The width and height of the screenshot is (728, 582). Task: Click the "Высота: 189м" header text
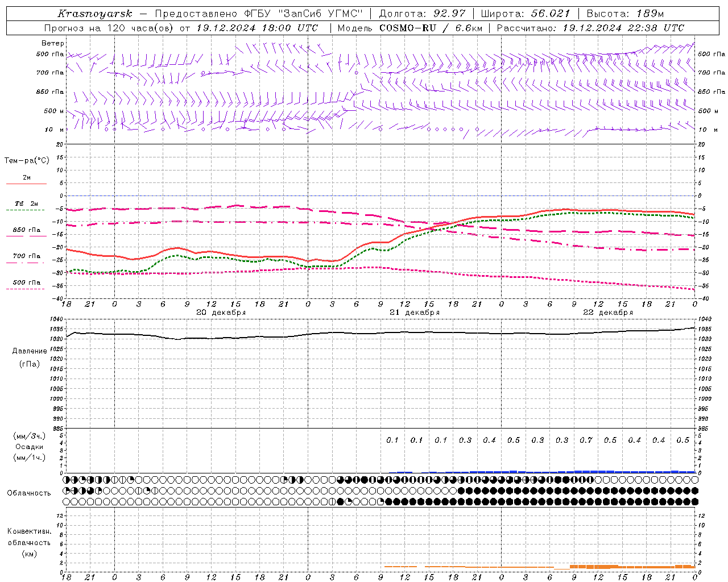pyautogui.click(x=625, y=14)
